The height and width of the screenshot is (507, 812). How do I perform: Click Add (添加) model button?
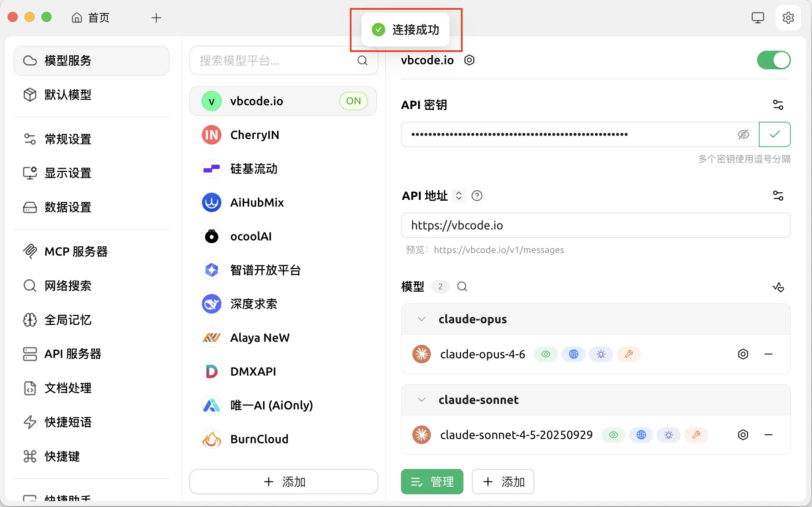tap(503, 482)
